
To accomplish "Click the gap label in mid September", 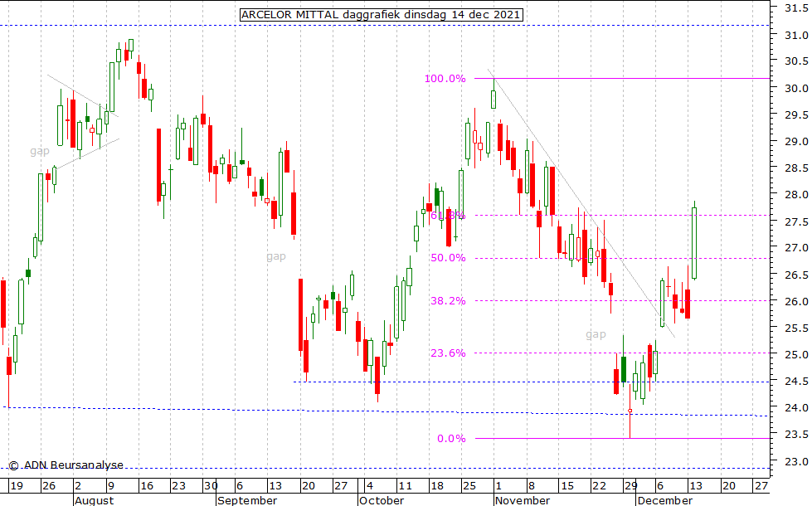I will [276, 256].
